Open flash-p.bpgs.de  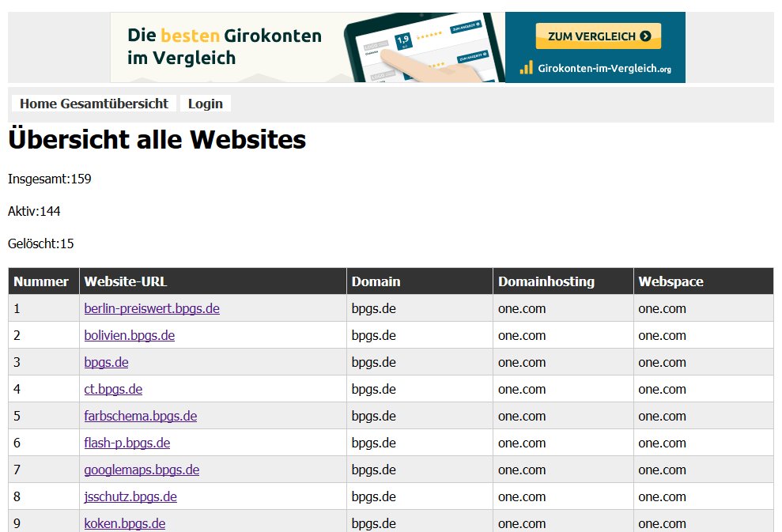pos(127,443)
